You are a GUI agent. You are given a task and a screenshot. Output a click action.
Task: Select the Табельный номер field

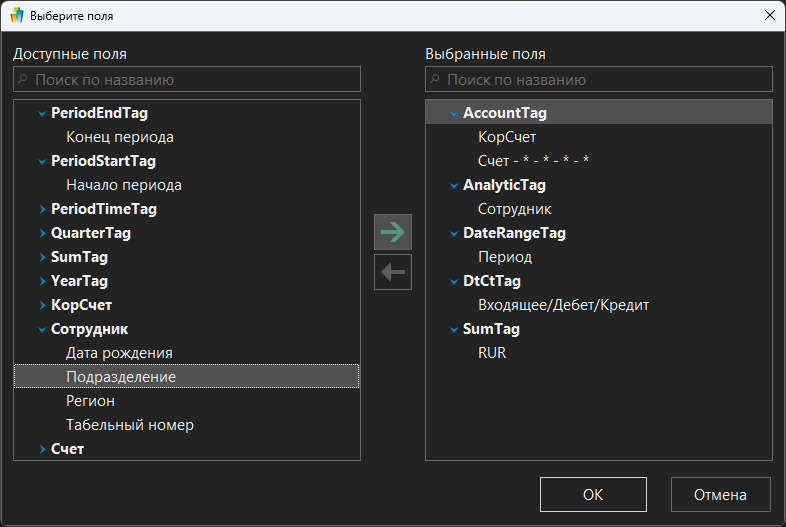click(130, 425)
